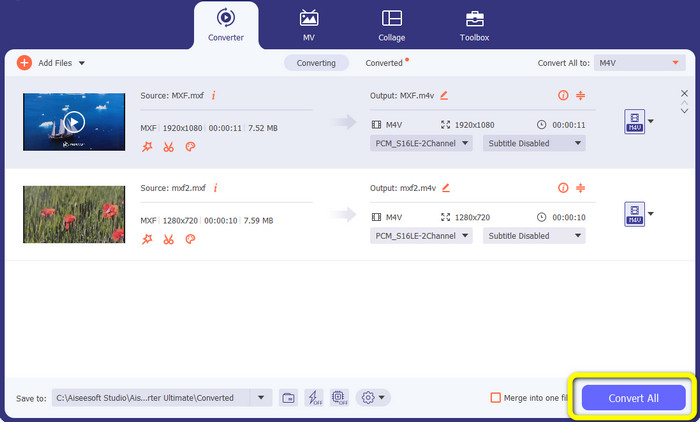Move MXF.mxf up in the list
The image size is (700, 422).
coord(684,103)
